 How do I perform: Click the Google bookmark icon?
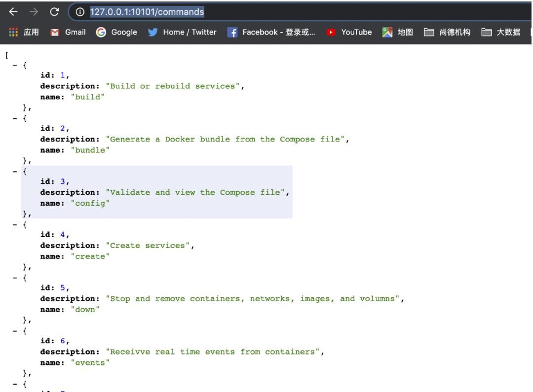[101, 32]
